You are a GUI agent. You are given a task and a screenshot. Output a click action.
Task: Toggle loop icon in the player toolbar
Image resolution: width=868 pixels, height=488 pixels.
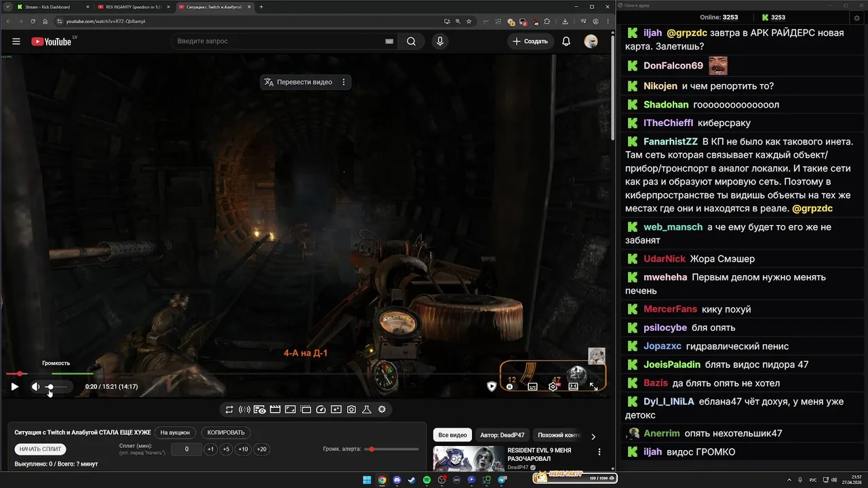pos(229,409)
